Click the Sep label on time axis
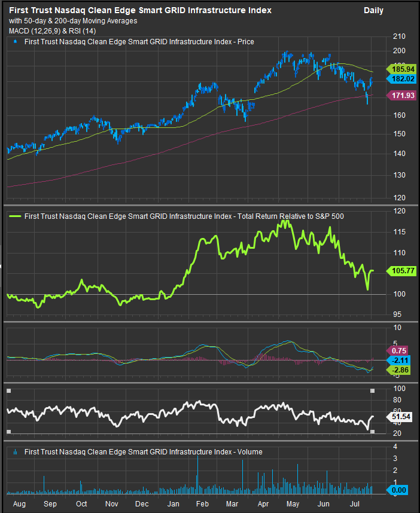 tap(50, 504)
